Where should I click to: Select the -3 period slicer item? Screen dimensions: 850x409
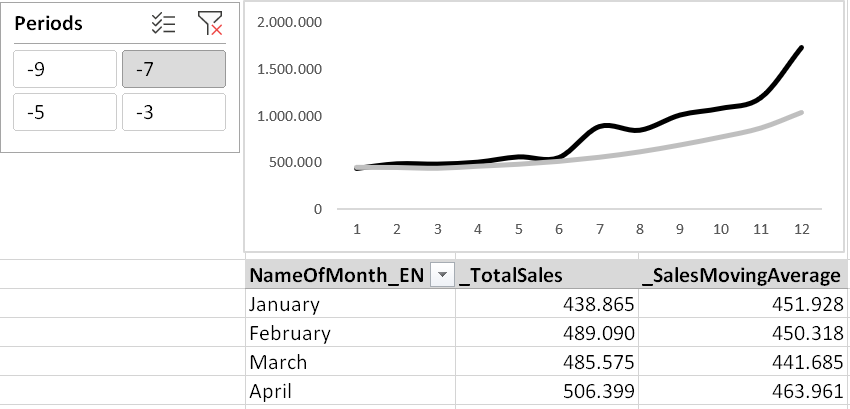pos(174,112)
